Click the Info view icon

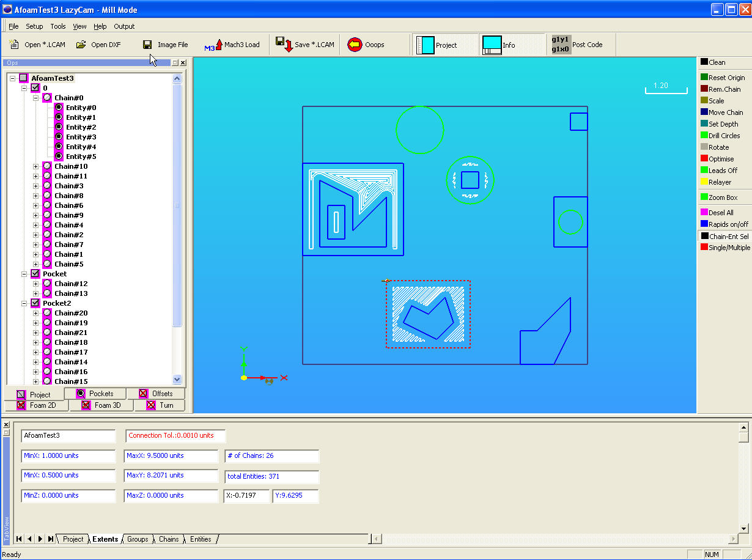tap(492, 45)
